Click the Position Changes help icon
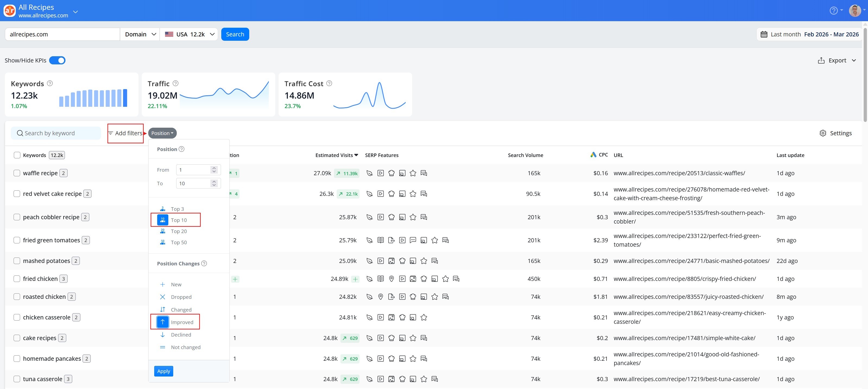The height and width of the screenshot is (389, 868). (x=204, y=263)
